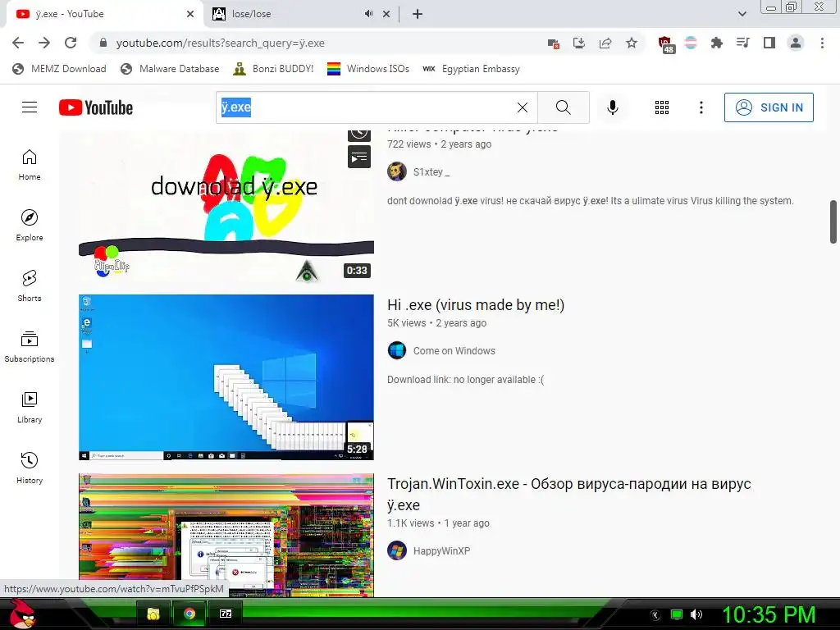The height and width of the screenshot is (630, 840).
Task: Open the MEMZ Download bookmark
Action: pos(59,69)
